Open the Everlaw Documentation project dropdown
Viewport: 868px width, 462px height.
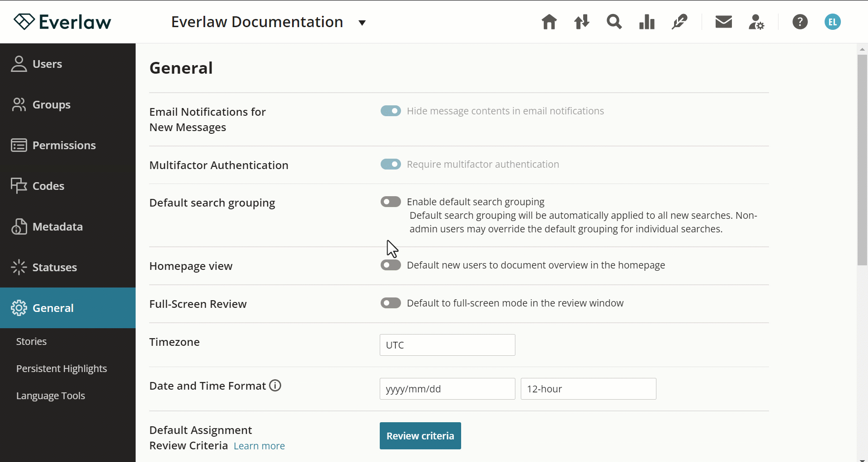tap(362, 23)
